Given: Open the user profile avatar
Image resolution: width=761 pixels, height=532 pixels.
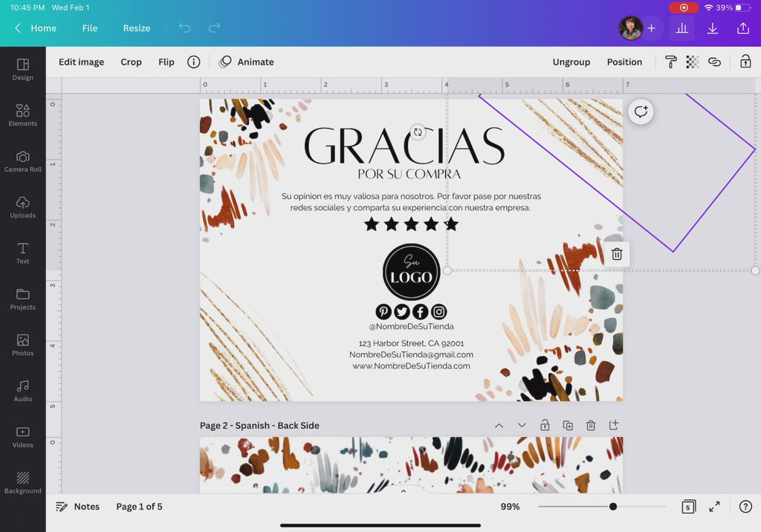Looking at the screenshot, I should [x=630, y=28].
